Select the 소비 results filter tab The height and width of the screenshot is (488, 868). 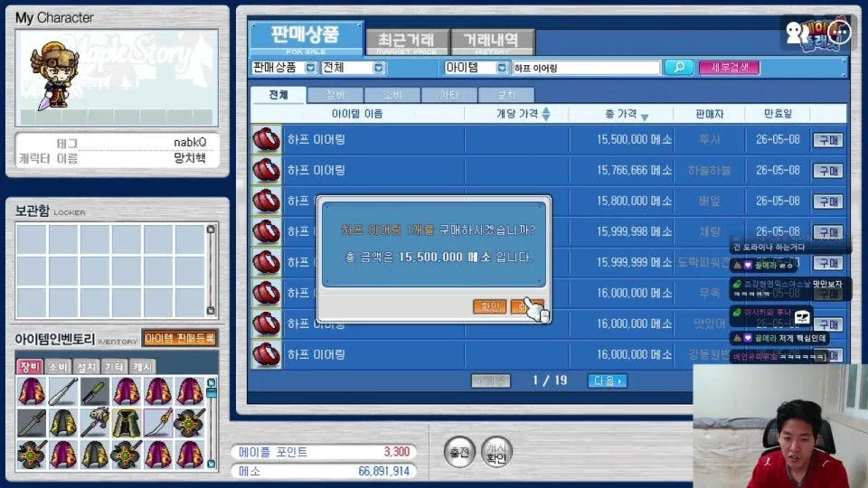point(392,95)
